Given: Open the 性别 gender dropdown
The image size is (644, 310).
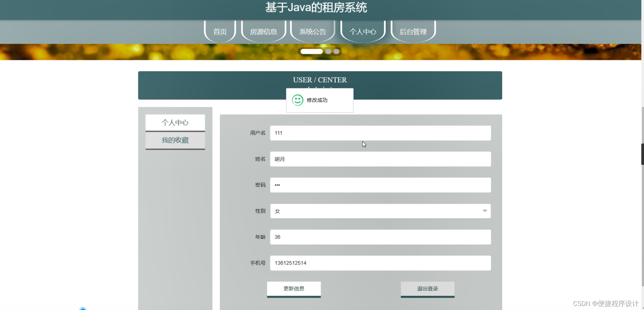Looking at the screenshot, I should coord(380,211).
